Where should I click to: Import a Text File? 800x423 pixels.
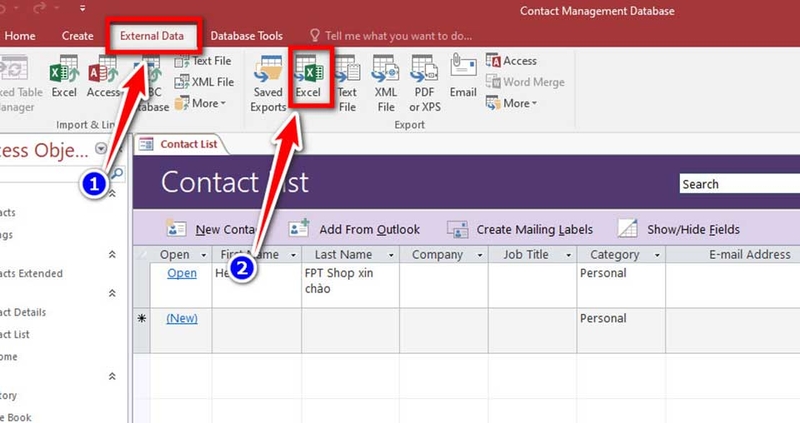203,61
